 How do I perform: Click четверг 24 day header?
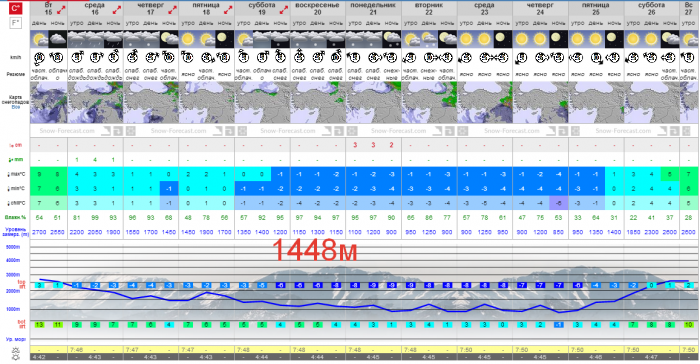[540, 8]
